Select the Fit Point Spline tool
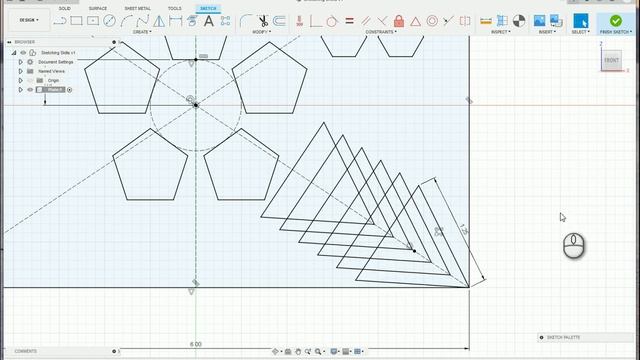 point(142,21)
